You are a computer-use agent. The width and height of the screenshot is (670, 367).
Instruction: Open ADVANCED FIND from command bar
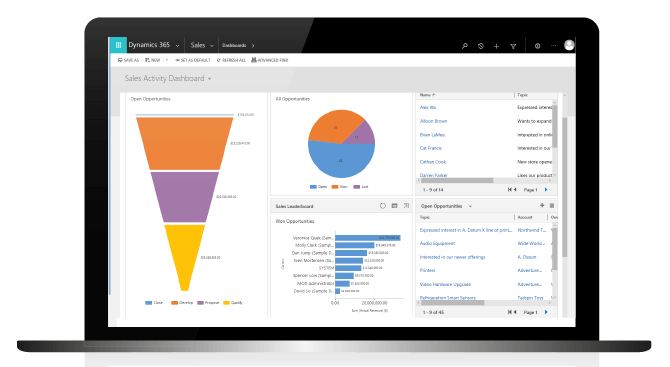(270, 60)
